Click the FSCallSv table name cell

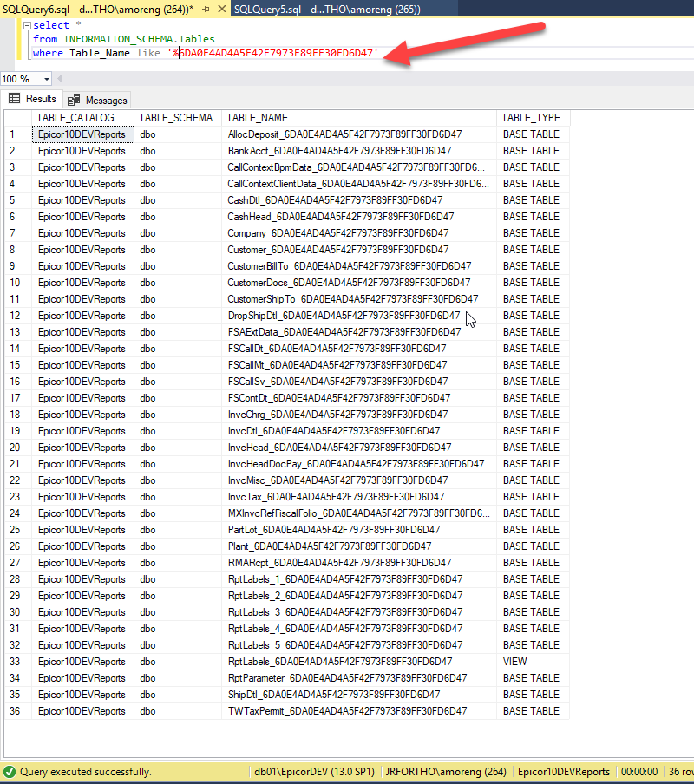tap(359, 382)
